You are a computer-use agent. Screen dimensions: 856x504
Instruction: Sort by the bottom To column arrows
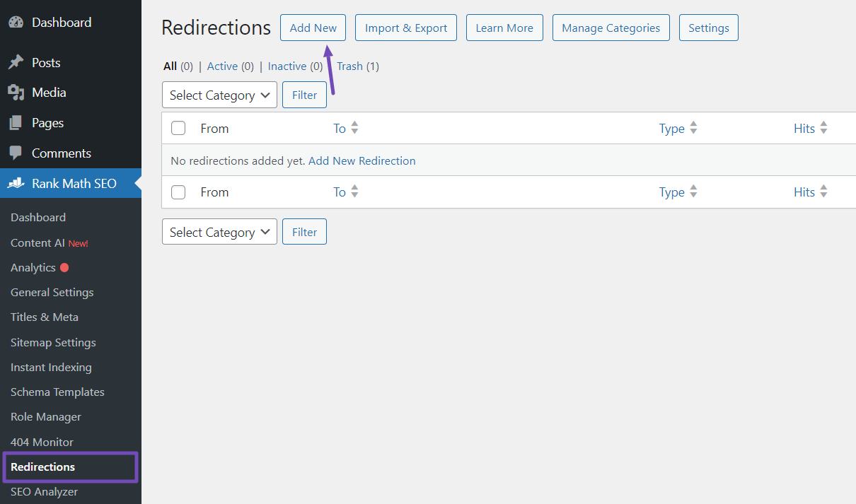point(354,192)
